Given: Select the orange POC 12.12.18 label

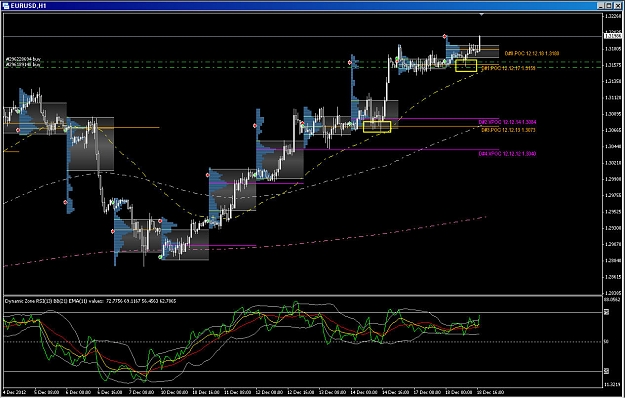Looking at the screenshot, I should click(531, 53).
